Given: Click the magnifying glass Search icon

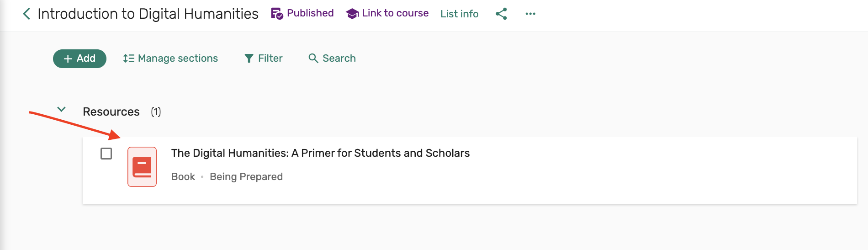Looking at the screenshot, I should [313, 59].
